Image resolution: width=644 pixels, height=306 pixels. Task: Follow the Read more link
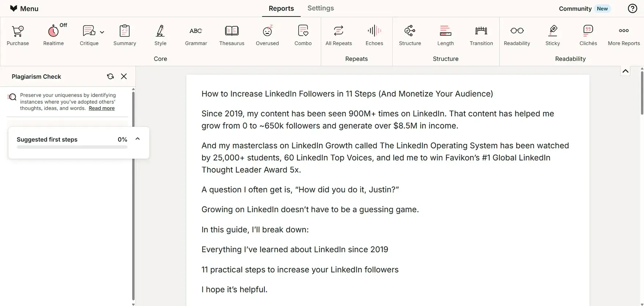101,108
